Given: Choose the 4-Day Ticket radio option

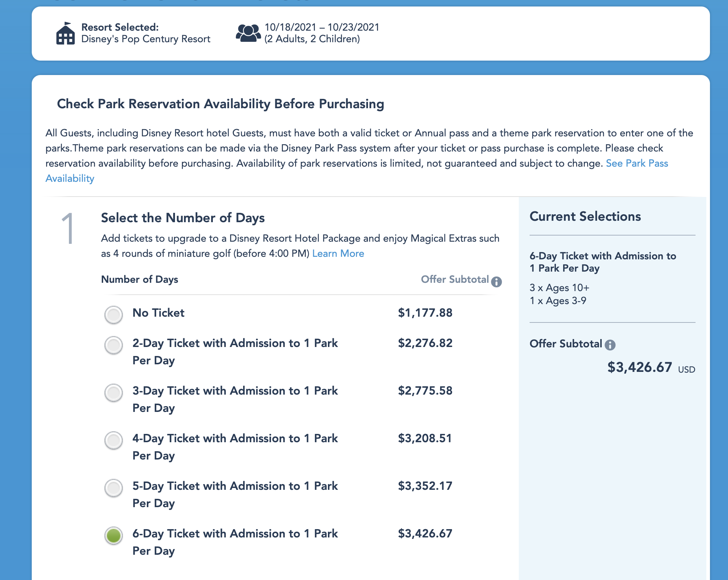Looking at the screenshot, I should click(x=114, y=440).
